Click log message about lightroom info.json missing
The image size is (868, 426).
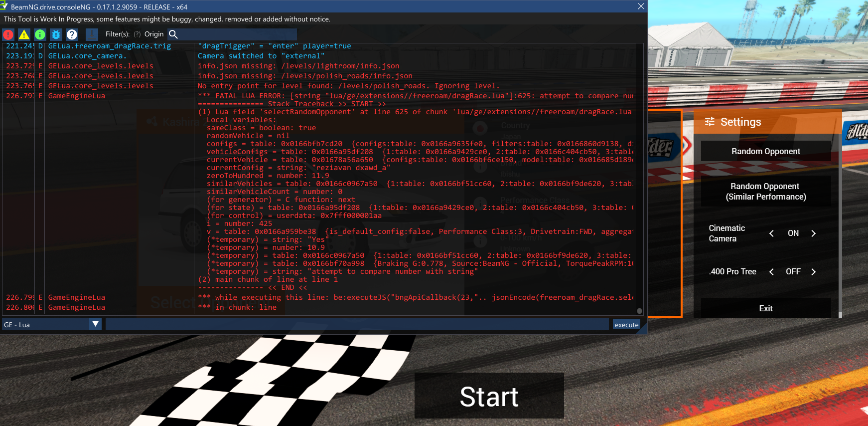pyautogui.click(x=298, y=66)
